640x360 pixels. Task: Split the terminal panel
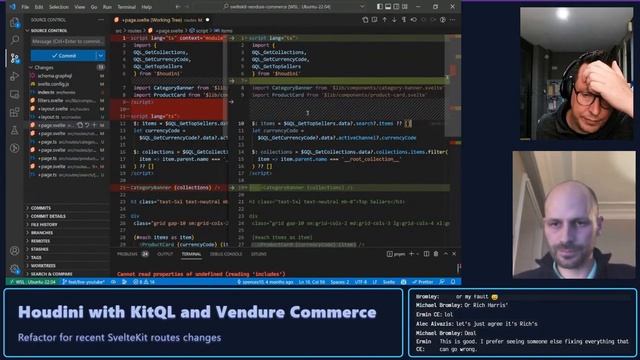(x=426, y=254)
